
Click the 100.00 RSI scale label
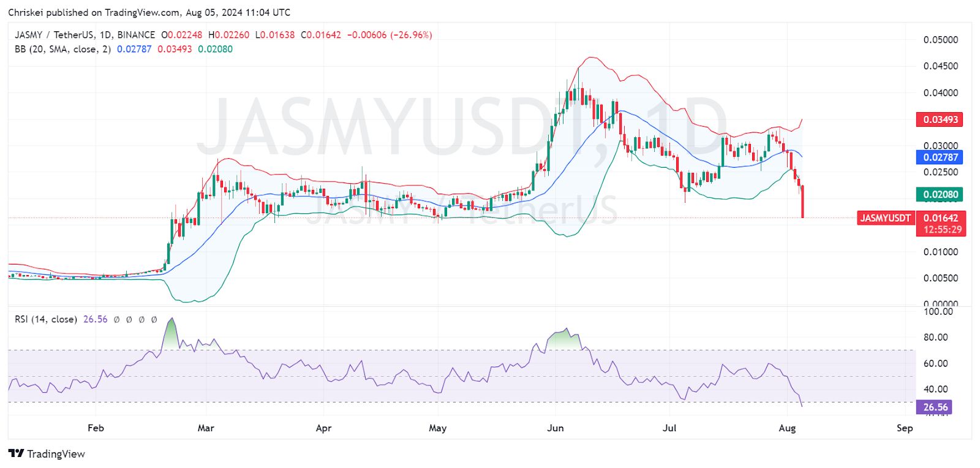coord(938,311)
